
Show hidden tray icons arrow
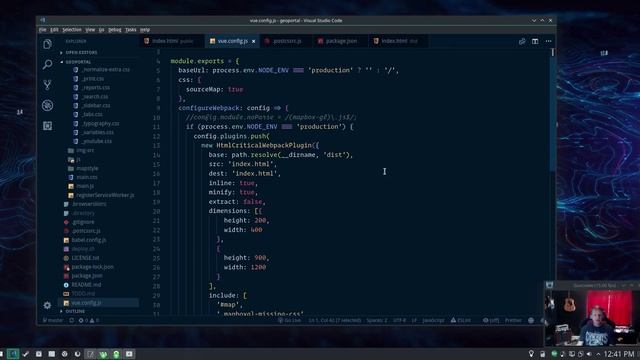pyautogui.click(x=598, y=354)
